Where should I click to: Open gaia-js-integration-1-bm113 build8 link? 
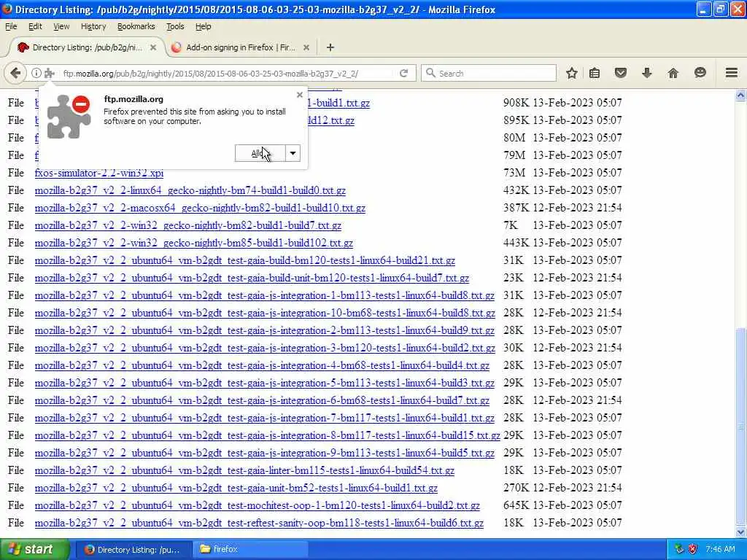point(265,295)
